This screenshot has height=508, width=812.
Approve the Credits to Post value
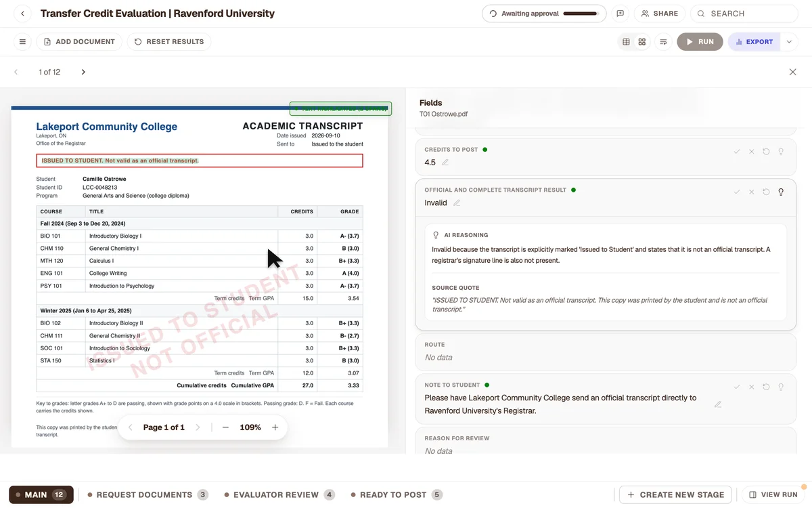pyautogui.click(x=737, y=152)
